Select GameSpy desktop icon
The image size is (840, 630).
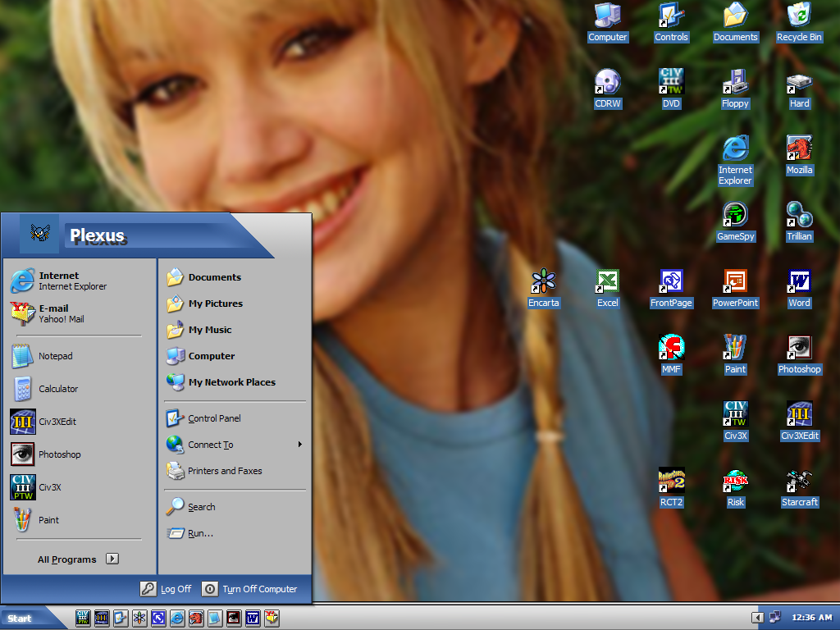(x=736, y=221)
